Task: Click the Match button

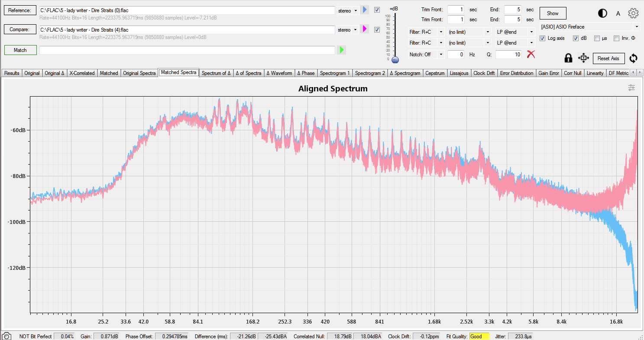Action: 20,50
